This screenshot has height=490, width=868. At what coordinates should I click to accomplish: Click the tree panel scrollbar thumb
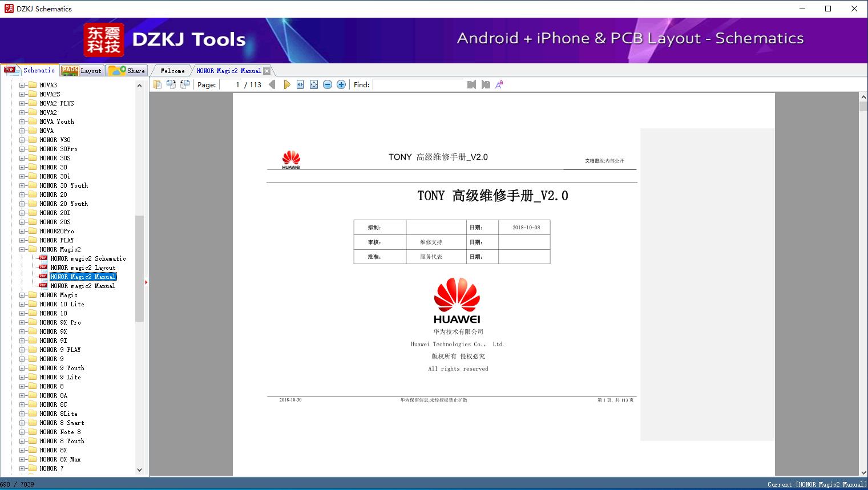139,269
